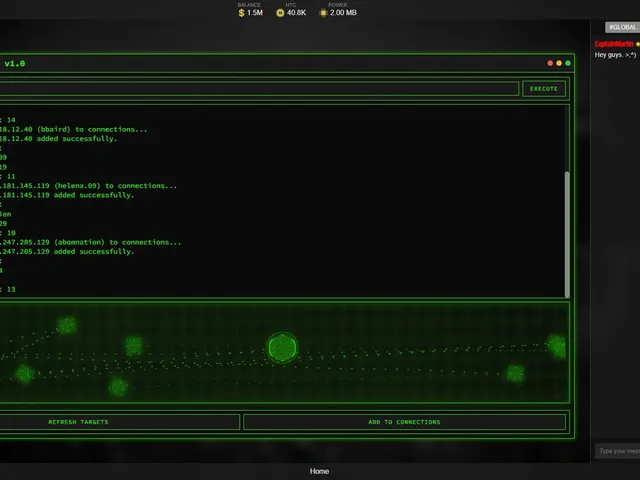The width and height of the screenshot is (640, 480).
Task: Click the ADD TO CONNECTIONS button
Action: [x=404, y=422]
